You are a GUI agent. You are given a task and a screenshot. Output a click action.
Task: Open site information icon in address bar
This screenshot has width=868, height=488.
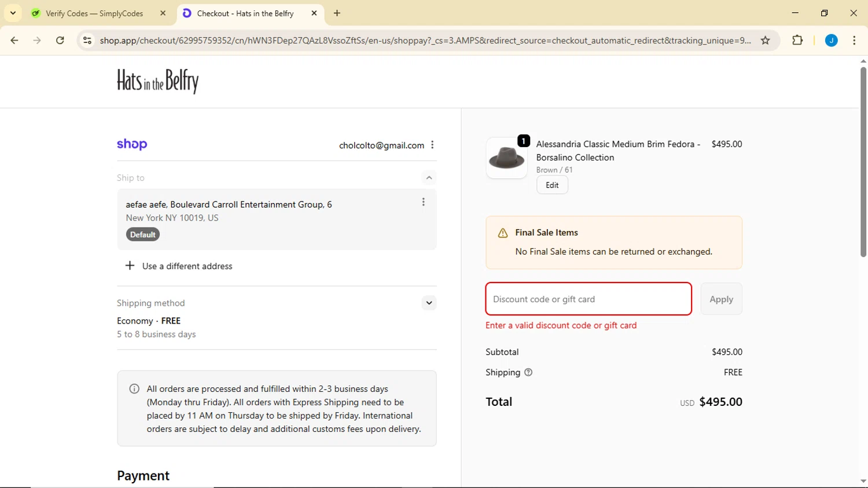(x=87, y=41)
